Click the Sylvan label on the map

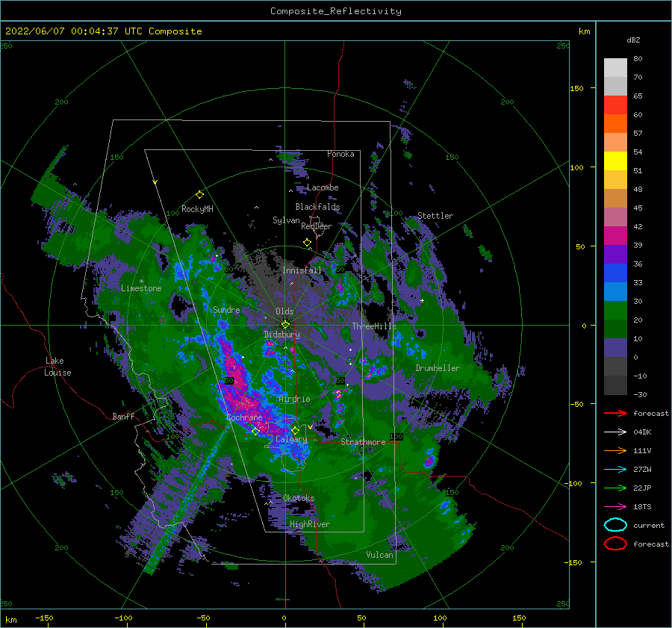(286, 220)
